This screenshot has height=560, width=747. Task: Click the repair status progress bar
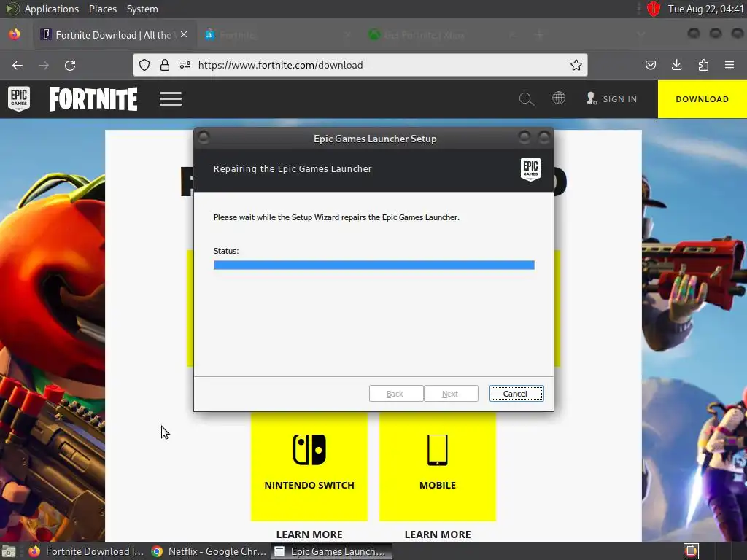pyautogui.click(x=374, y=265)
